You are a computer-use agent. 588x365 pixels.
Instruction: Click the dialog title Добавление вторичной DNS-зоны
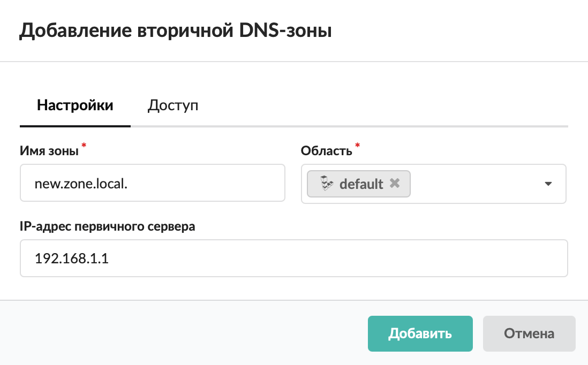[x=176, y=31]
